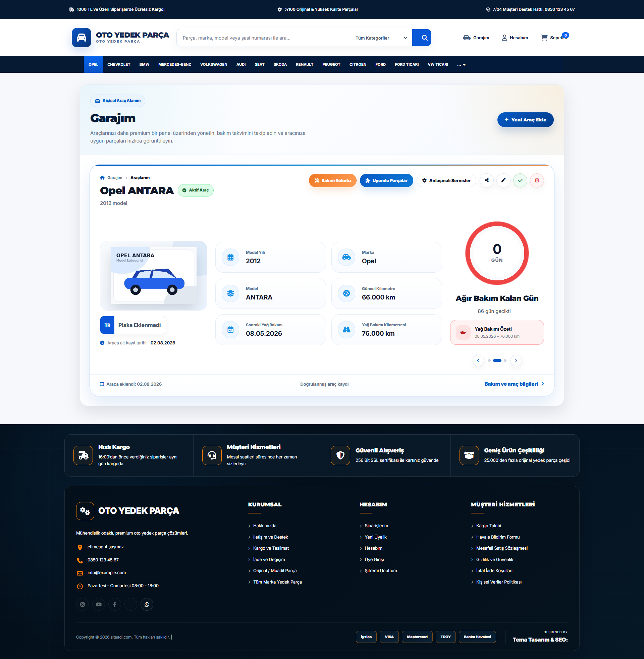
Task: Click the Müşteri Hizmetleri headset icon
Action: pos(212,455)
